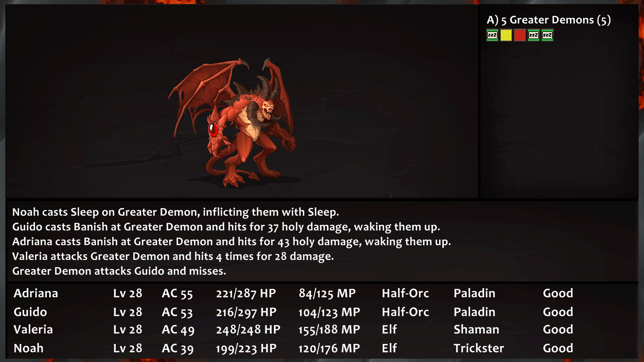Select enemy group A) 5 Greater Demons
The width and height of the screenshot is (644, 362).
[x=548, y=20]
